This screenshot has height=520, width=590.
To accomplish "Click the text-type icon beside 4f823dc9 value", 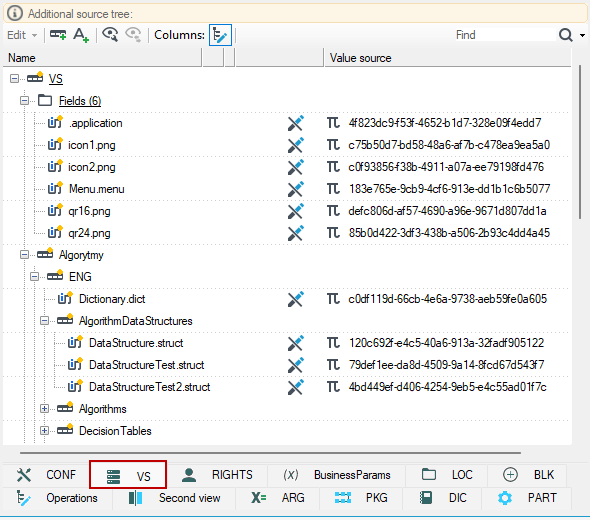I will [x=333, y=123].
